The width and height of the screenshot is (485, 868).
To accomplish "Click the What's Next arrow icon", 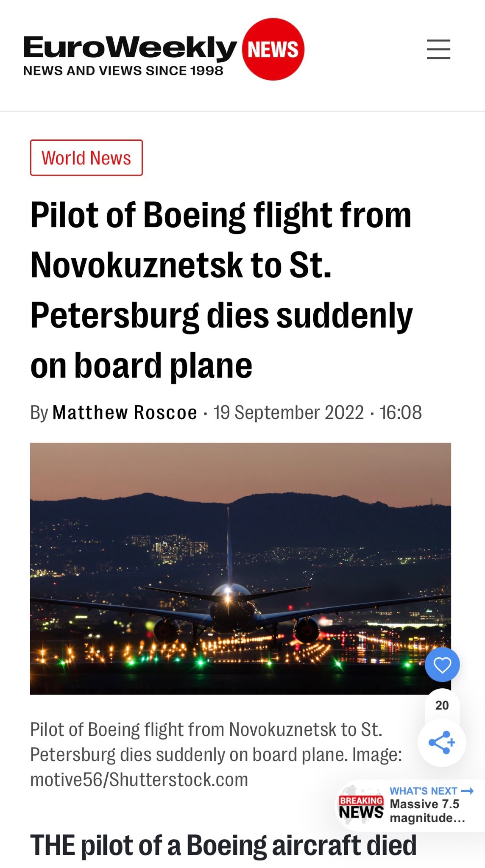I will coord(467,791).
